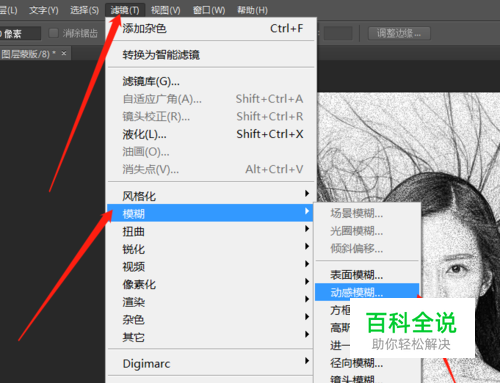Expand the Digimarc submenu
Image resolution: width=500 pixels, height=383 pixels.
210,363
